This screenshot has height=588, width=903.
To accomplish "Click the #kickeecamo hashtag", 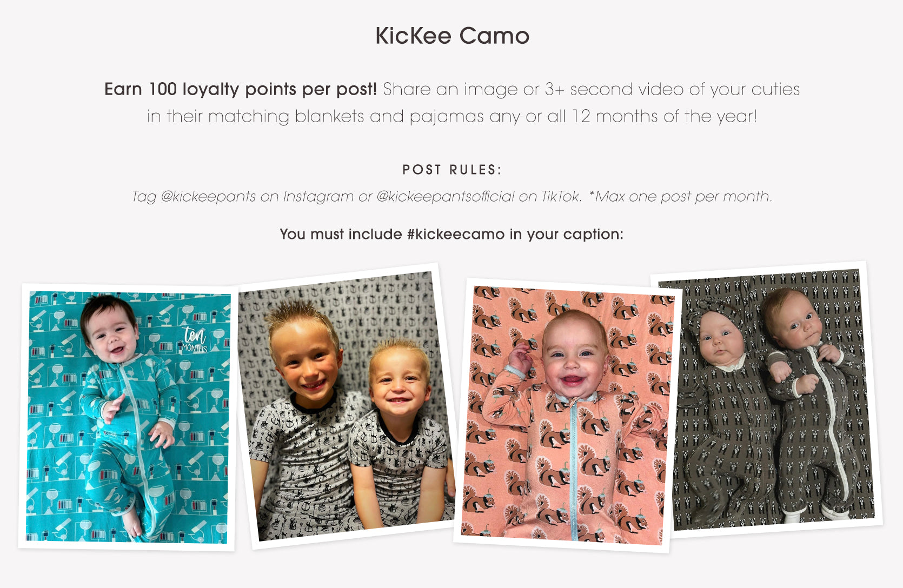I will (x=455, y=234).
